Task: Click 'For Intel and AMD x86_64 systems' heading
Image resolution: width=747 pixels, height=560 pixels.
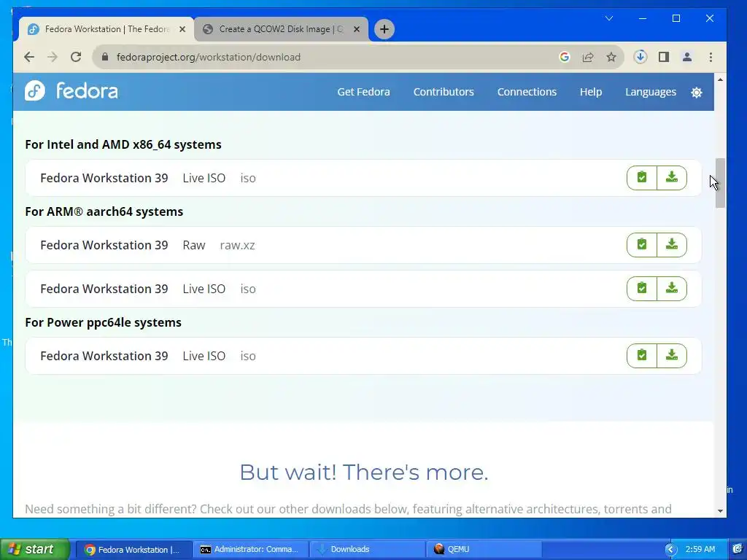Action: click(123, 144)
